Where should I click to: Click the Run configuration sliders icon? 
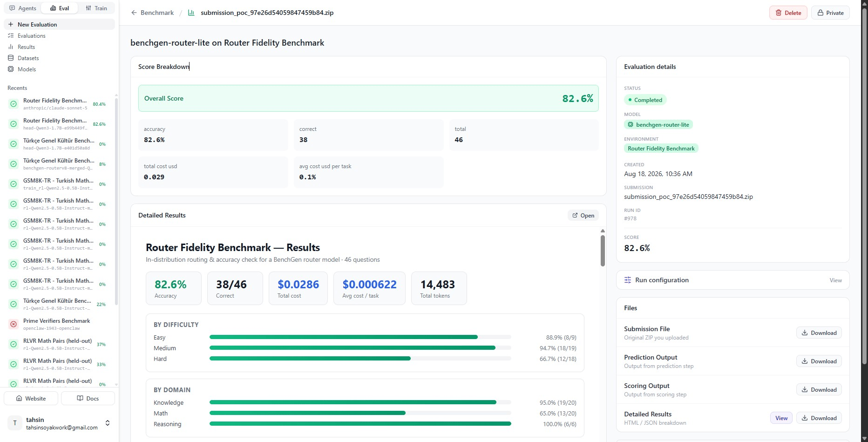[628, 280]
